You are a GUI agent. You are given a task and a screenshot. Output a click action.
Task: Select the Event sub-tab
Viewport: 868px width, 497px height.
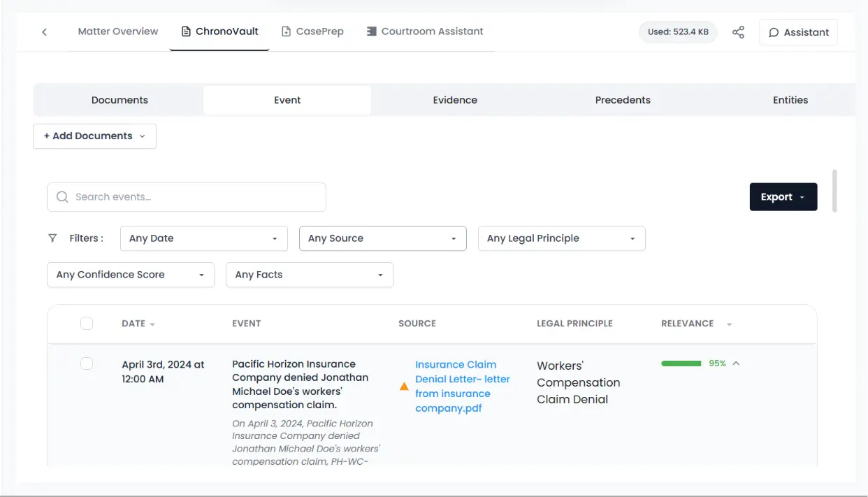click(287, 100)
